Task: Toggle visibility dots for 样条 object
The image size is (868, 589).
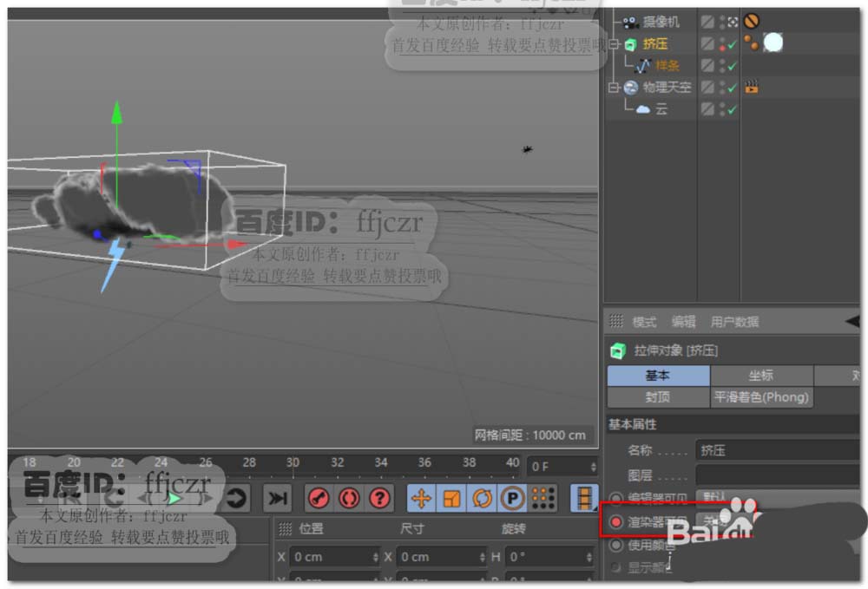Action: pos(721,66)
